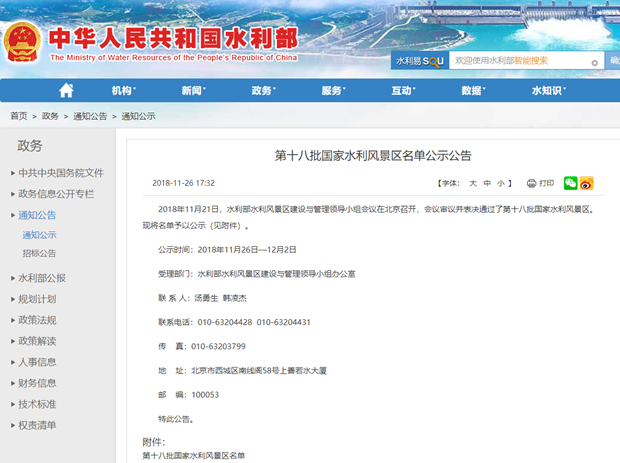
Task: Click the home icon in the navigation bar
Action: (x=66, y=91)
